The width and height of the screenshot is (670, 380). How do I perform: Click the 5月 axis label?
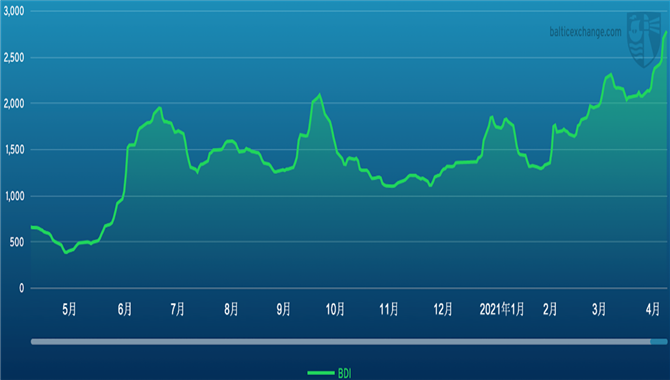coord(69,309)
